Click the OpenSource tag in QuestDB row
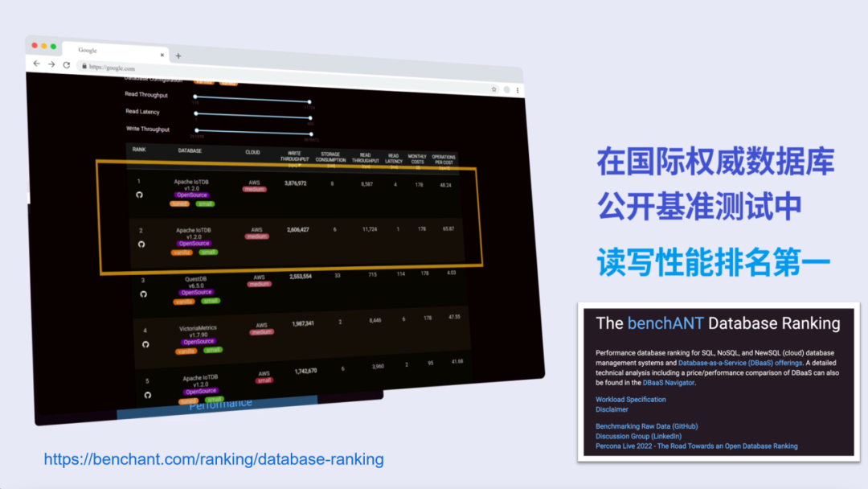Viewport: 868px width, 489px height. tap(197, 293)
